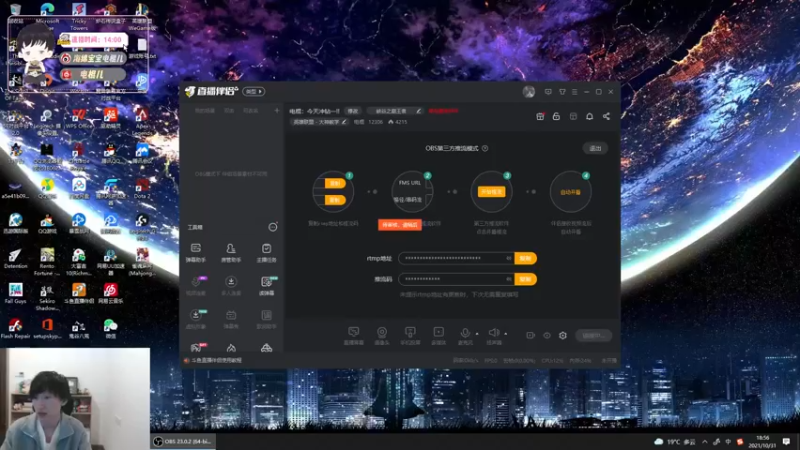
Task: Open the hamburger menu in the title bar
Action: pos(574,92)
